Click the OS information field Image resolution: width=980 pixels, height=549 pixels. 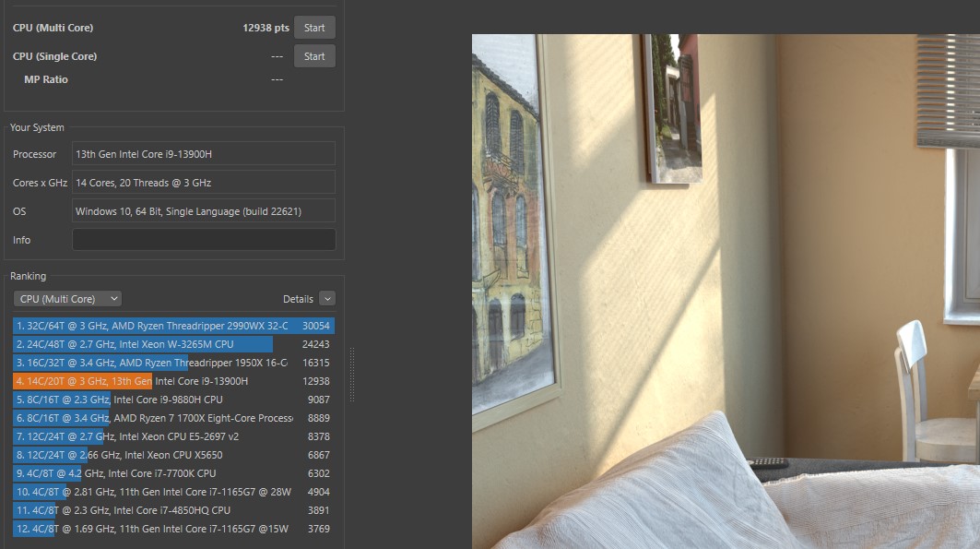204,211
